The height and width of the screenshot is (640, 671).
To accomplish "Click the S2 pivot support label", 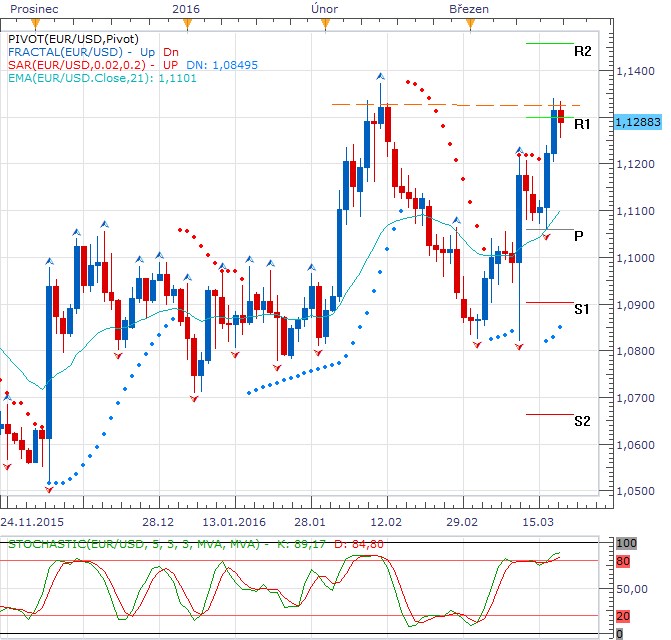I will [582, 421].
